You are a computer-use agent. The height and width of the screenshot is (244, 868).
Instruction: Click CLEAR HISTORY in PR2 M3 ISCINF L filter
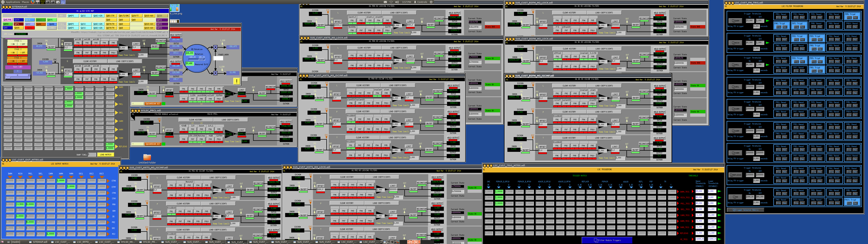click(184, 178)
